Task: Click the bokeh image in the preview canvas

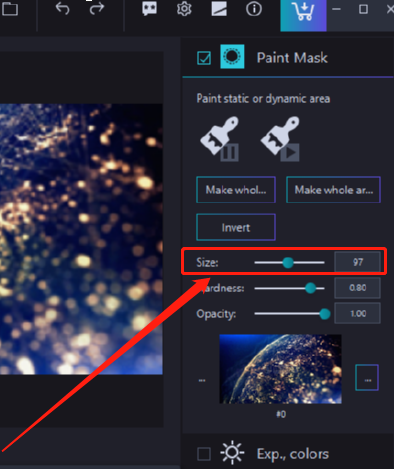Action: click(x=81, y=239)
